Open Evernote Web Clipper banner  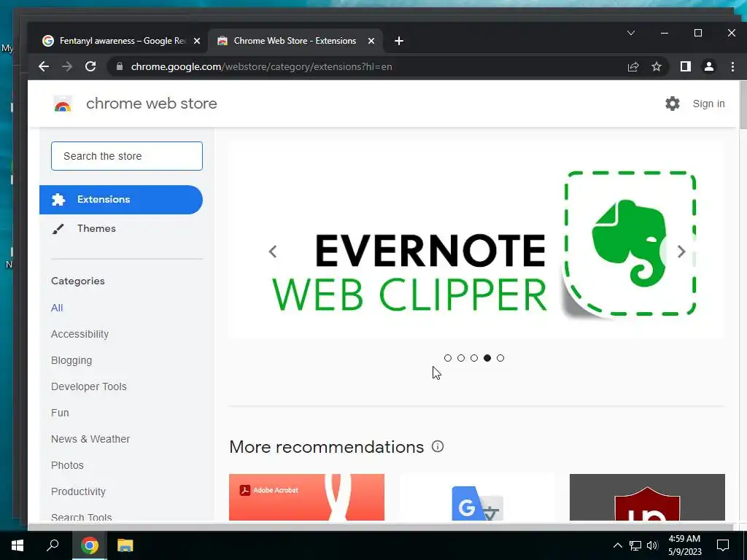click(x=476, y=239)
